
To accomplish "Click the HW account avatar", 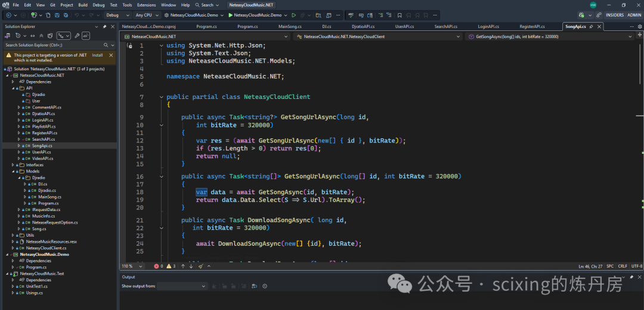I will point(593,5).
